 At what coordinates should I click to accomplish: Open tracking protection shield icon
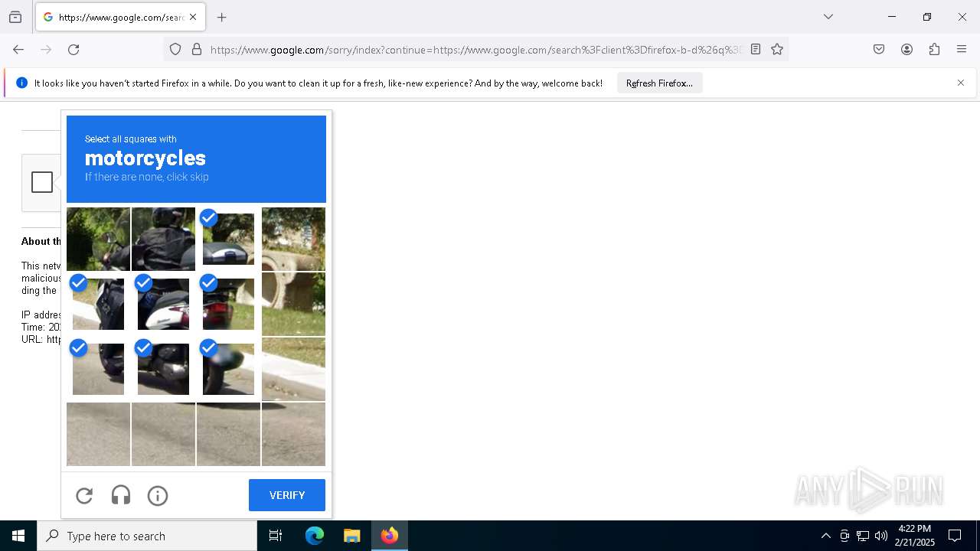[x=175, y=50]
